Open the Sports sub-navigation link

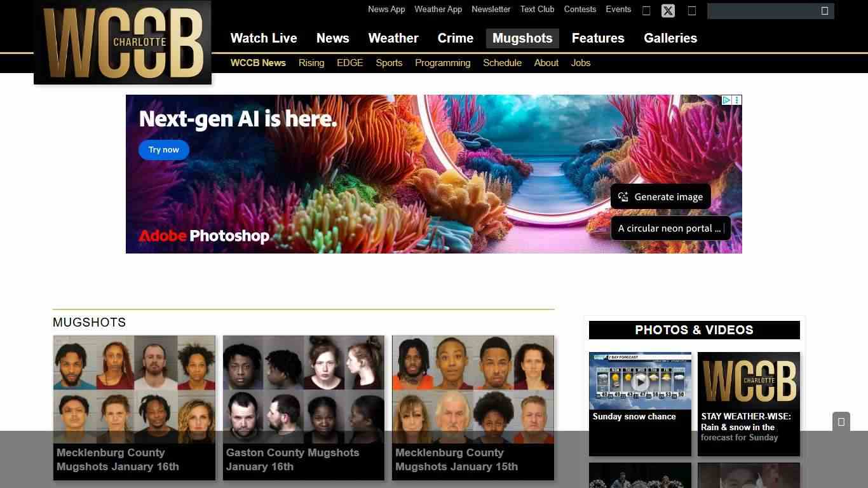[389, 63]
